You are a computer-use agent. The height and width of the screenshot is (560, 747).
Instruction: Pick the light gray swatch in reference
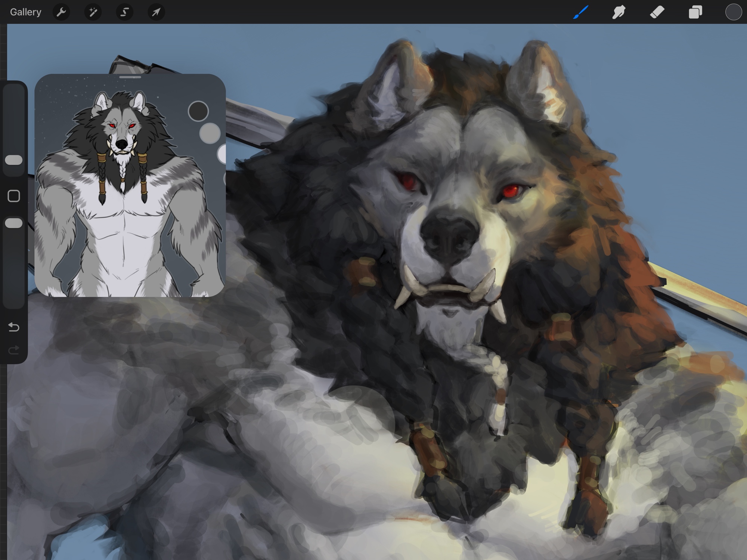click(210, 133)
